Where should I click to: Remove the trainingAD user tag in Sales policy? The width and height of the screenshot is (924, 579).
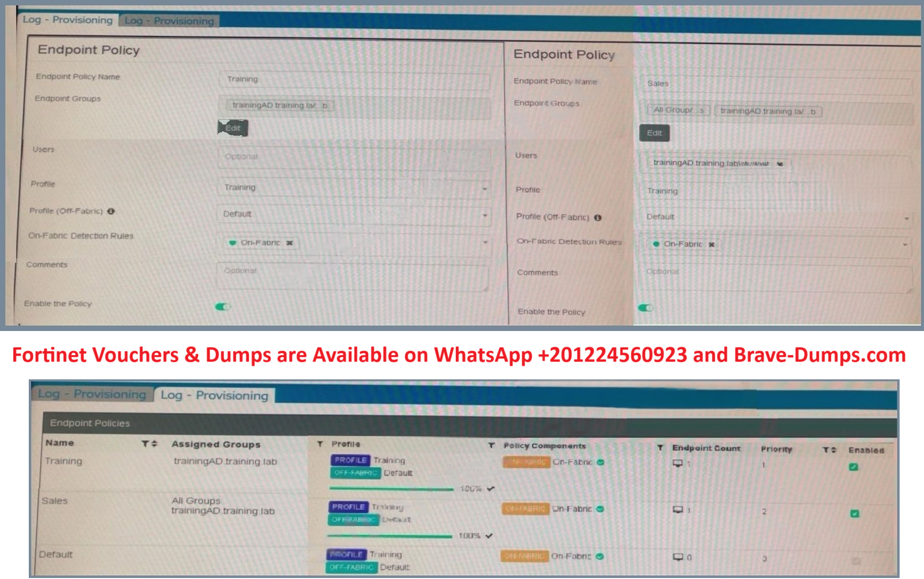pos(780,164)
